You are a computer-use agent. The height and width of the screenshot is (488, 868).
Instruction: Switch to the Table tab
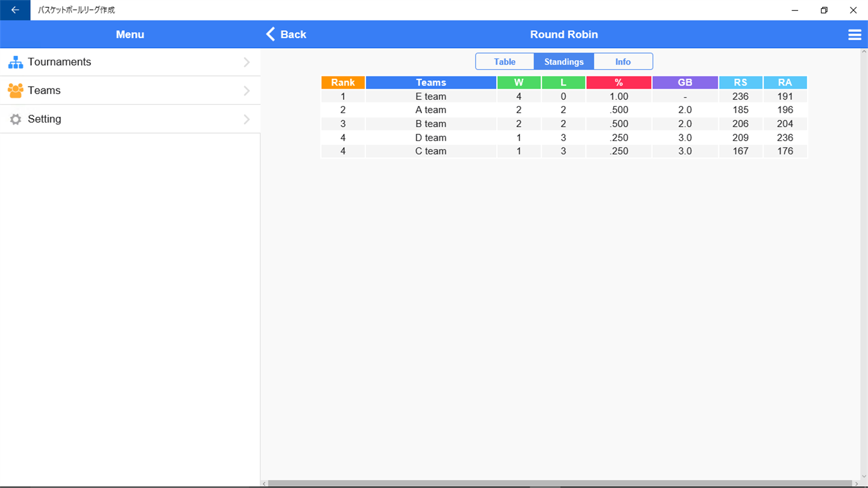(505, 61)
